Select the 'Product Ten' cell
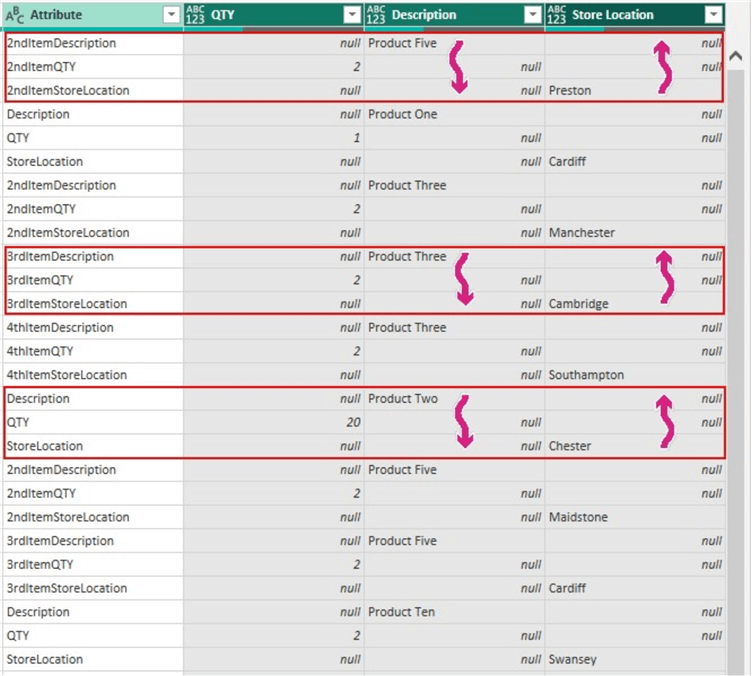This screenshot has width=752, height=676. coord(454,612)
